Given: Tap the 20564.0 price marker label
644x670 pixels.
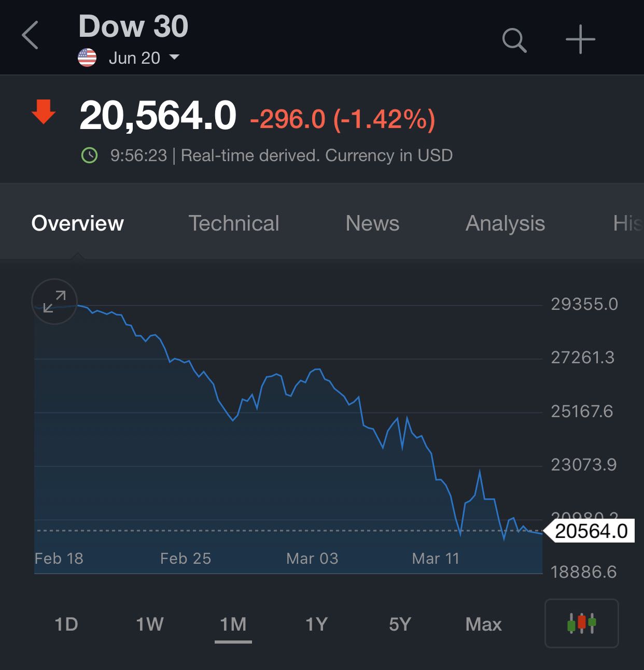Looking at the screenshot, I should pyautogui.click(x=591, y=531).
